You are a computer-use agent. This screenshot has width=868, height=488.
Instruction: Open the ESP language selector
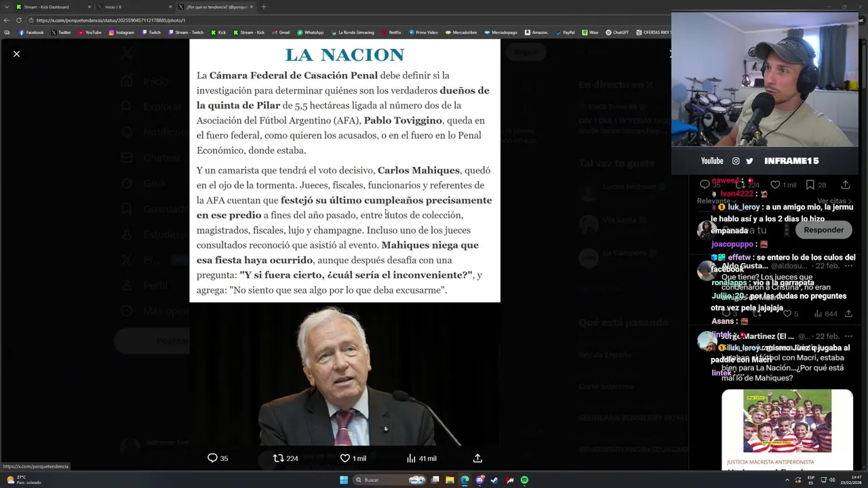click(810, 480)
